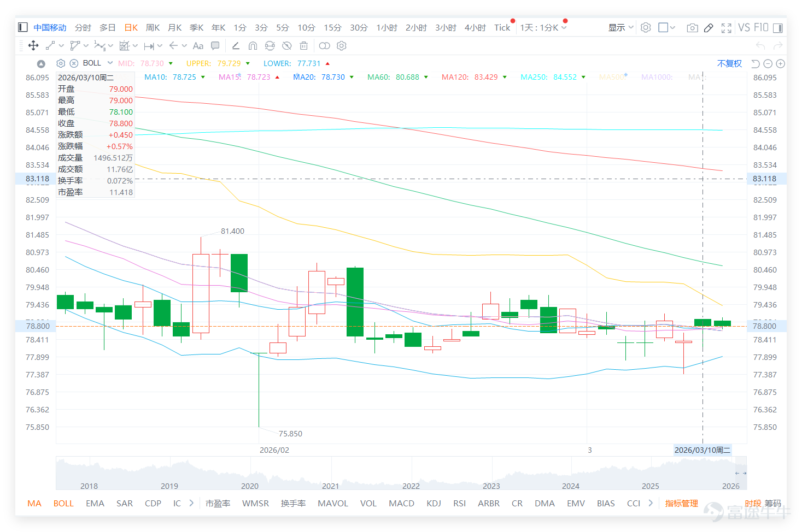Click 2022 on the timeline navigator
Screen dimensions: 802x532
411,486
